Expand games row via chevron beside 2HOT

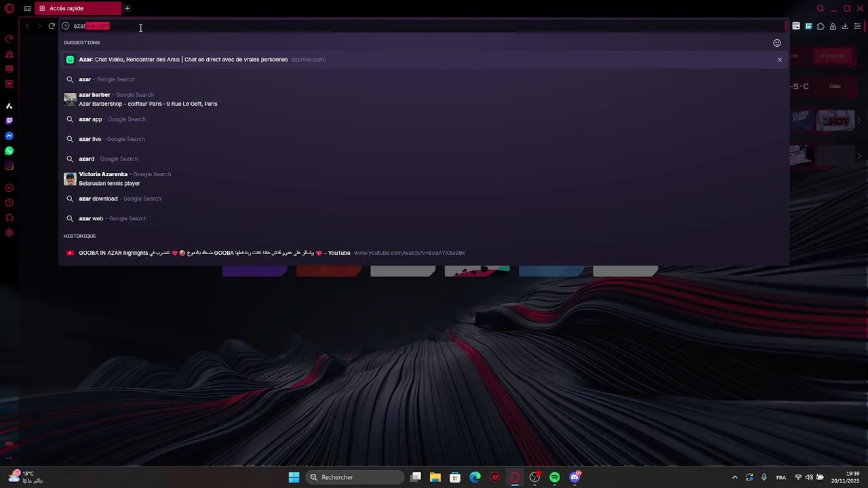860,121
